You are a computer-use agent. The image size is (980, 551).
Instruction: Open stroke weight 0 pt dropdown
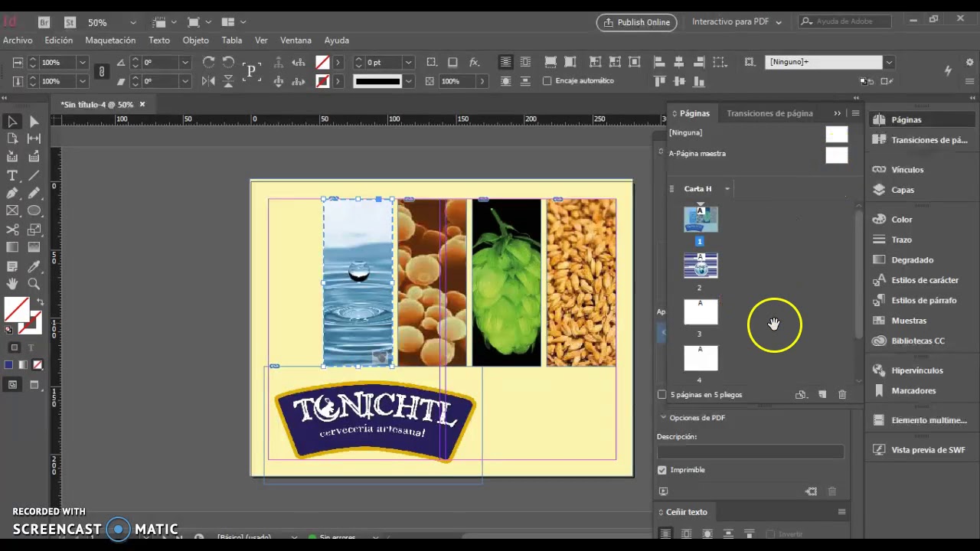[408, 62]
